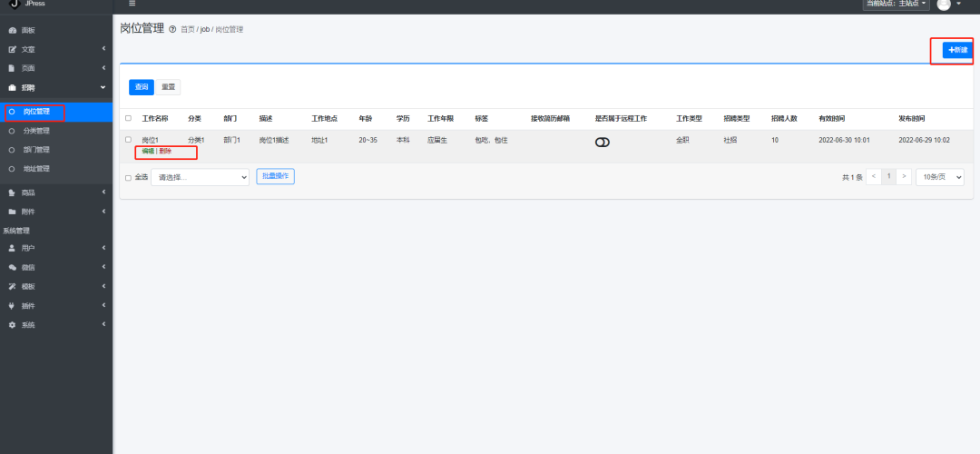Viewport: 980px width, 454px height.
Task: Open the 当前站点 site selector dropdown
Action: pyautogui.click(x=896, y=5)
